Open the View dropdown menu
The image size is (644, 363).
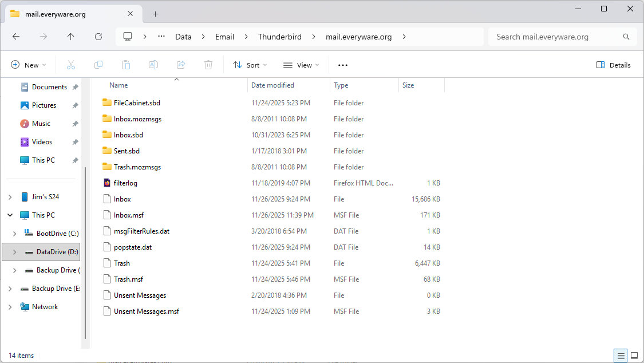coord(301,65)
